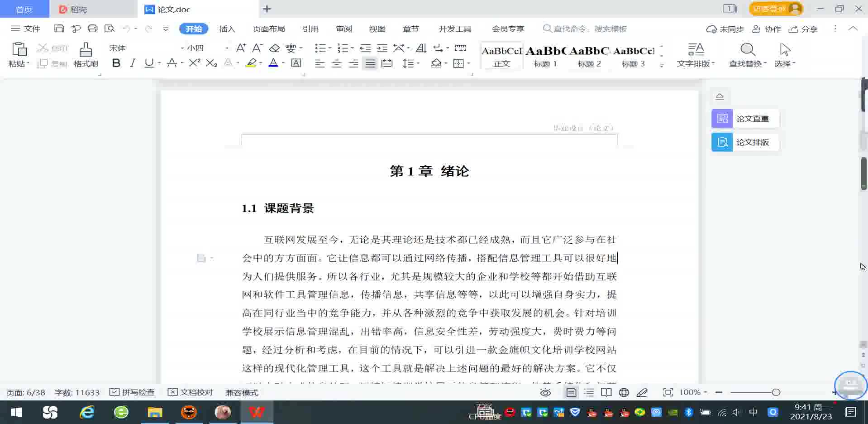Switch to outline view icon in status bar

click(589, 392)
